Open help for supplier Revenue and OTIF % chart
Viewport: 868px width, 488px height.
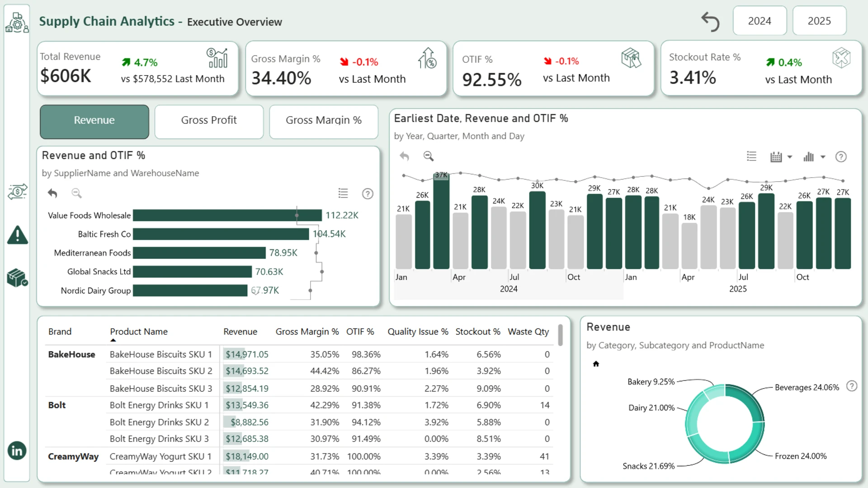pos(368,194)
